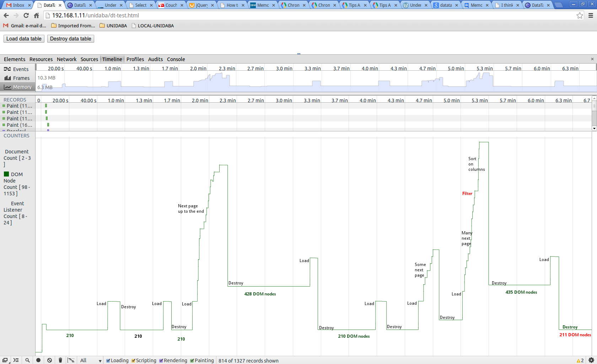This screenshot has height=364, width=597.
Task: Select the Timeline panel tab
Action: [112, 59]
